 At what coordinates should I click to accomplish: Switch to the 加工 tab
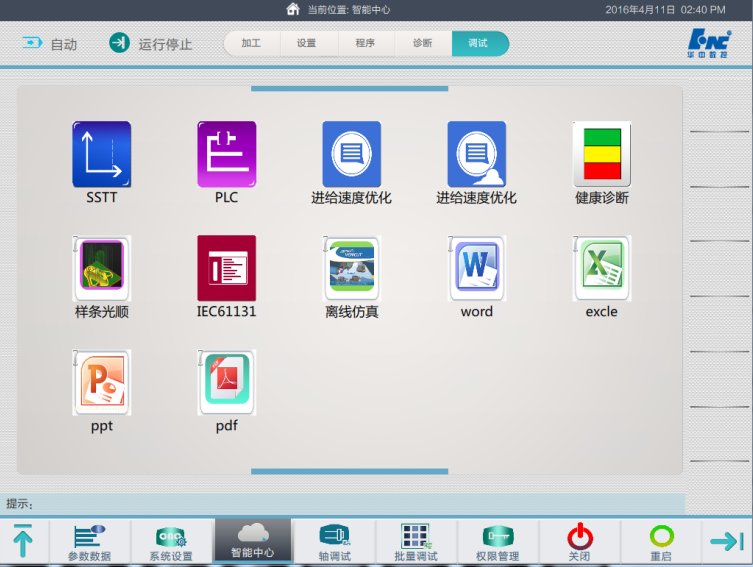point(251,44)
